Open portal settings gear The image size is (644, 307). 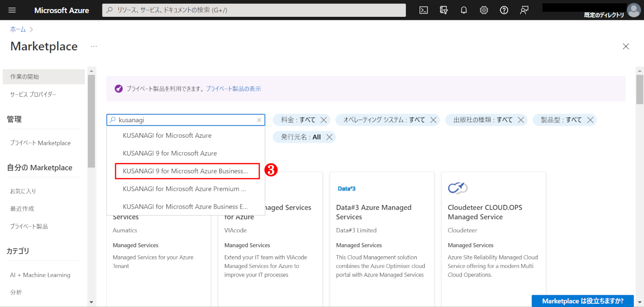pos(484,10)
